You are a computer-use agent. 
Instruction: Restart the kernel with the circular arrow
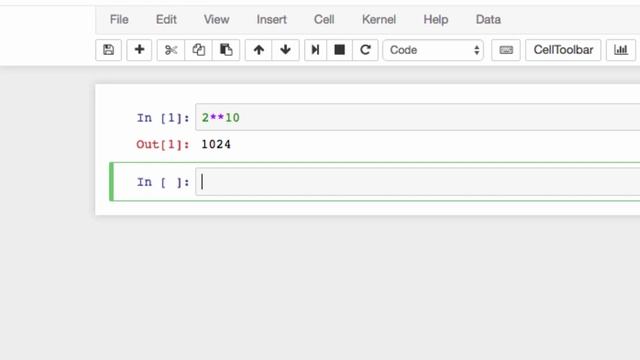click(365, 50)
